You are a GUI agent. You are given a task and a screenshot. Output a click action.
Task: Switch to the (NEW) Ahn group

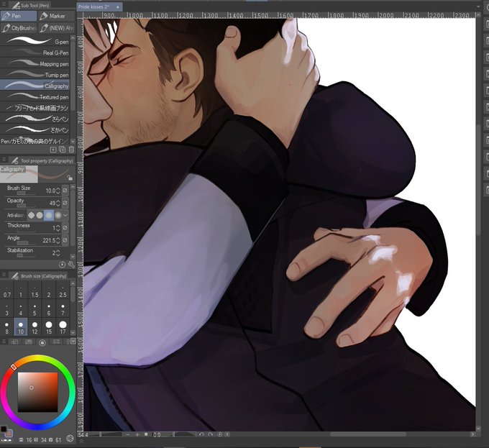(x=57, y=28)
